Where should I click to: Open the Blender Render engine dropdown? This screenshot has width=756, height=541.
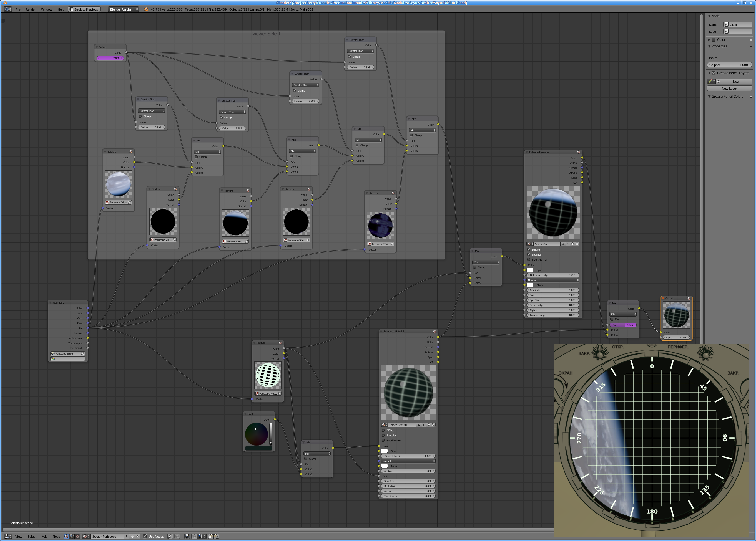point(123,9)
